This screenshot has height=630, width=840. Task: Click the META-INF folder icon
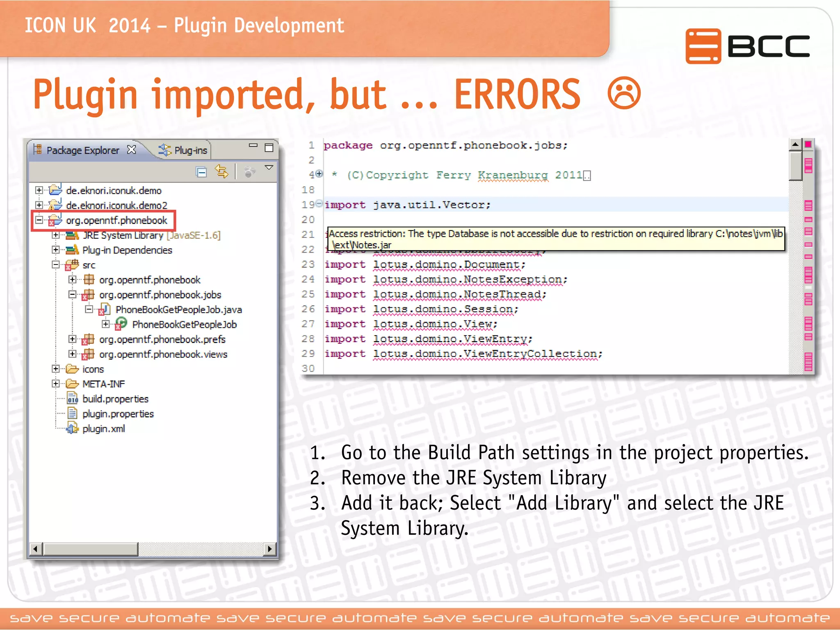click(x=72, y=384)
